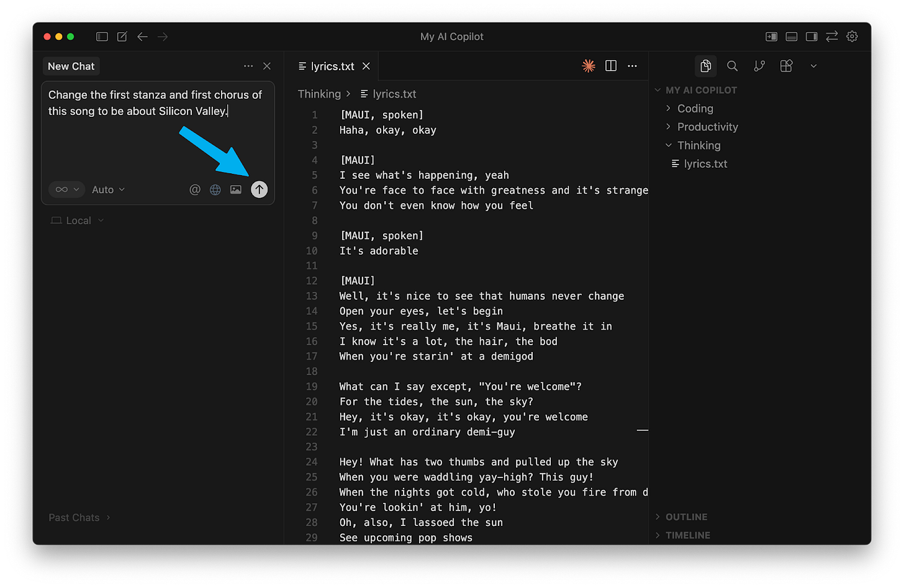Expand the TIMELINE section
This screenshot has width=904, height=588.
[687, 535]
